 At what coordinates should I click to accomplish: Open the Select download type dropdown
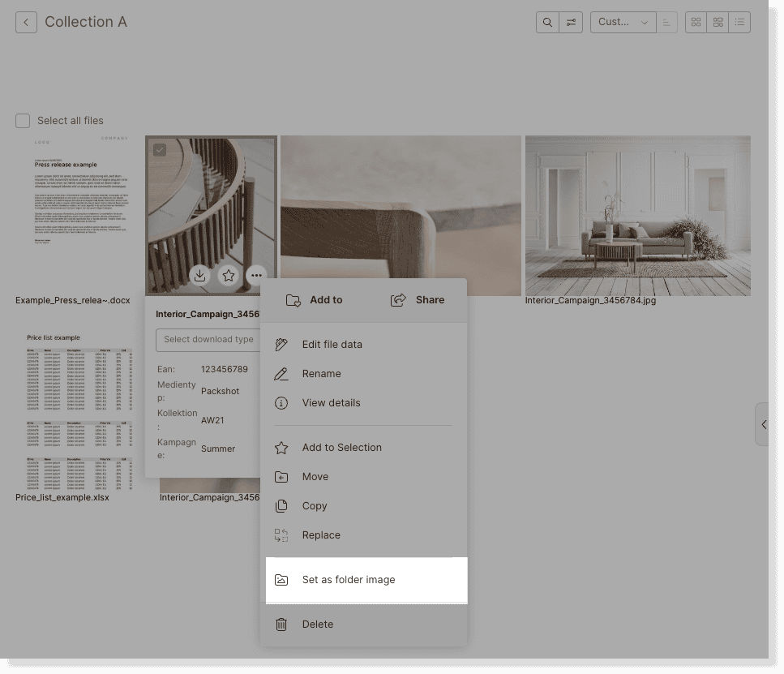(x=209, y=340)
